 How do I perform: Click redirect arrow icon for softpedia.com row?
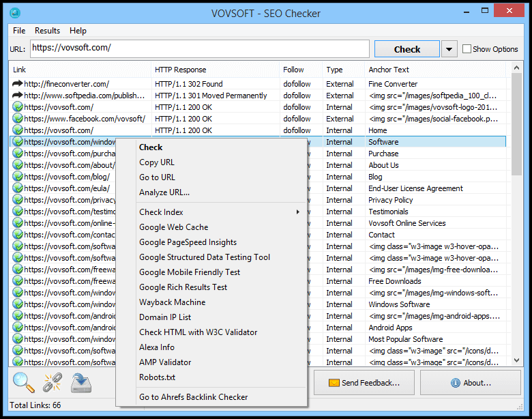point(17,95)
